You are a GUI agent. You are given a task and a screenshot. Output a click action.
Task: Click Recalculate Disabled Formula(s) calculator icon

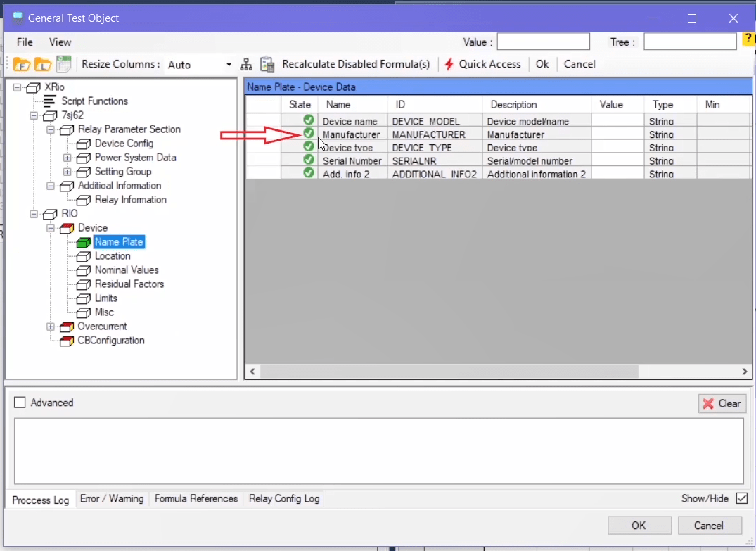tap(267, 65)
